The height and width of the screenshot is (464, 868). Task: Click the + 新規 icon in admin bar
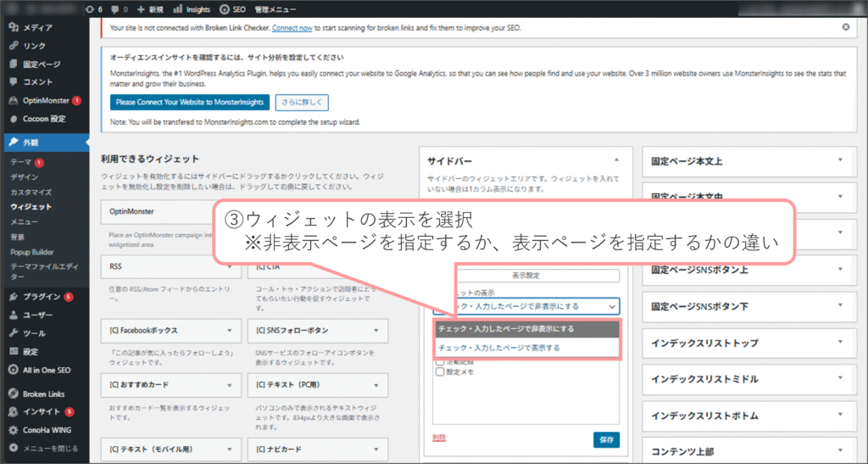tap(142, 9)
